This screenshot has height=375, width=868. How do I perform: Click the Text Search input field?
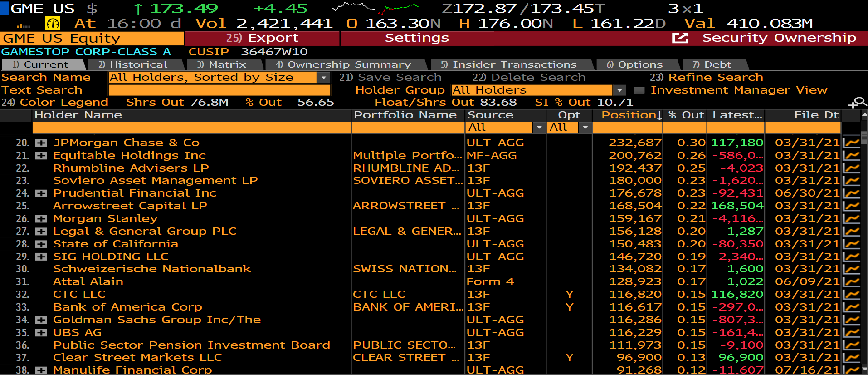coord(219,90)
